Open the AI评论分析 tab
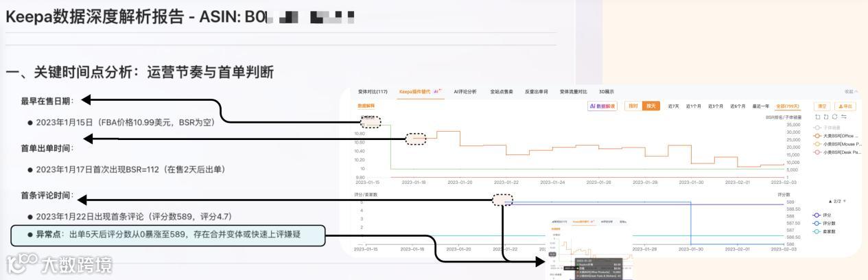This screenshot has height=280, width=868. (x=465, y=91)
